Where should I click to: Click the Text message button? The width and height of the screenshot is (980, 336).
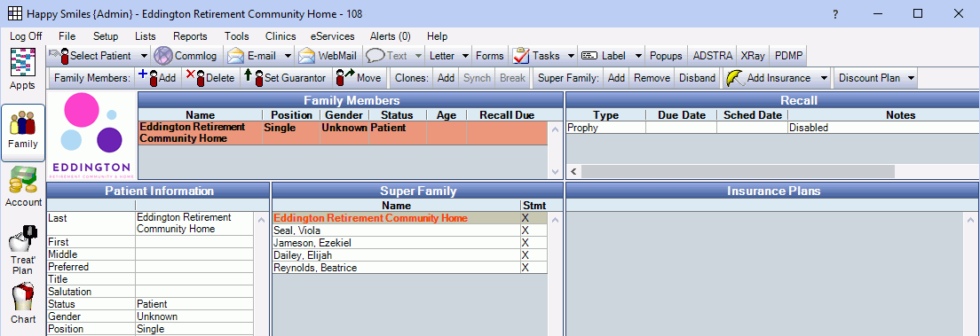(x=388, y=56)
